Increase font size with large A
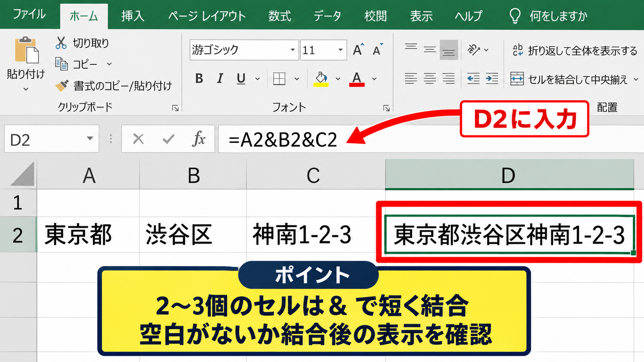 (x=358, y=50)
